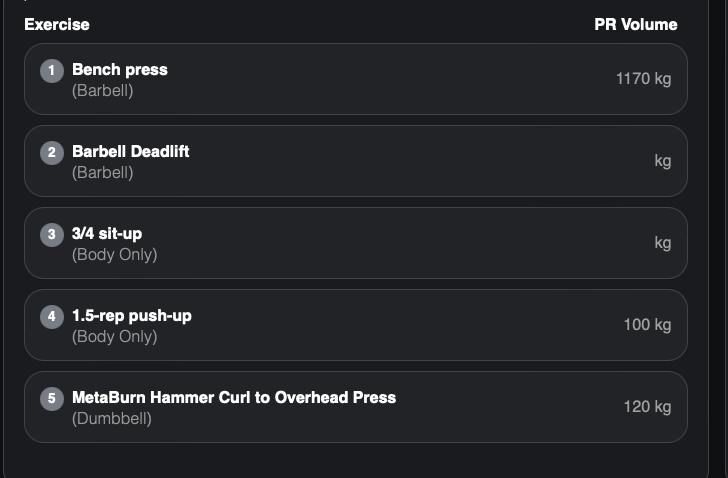This screenshot has height=478, width=728.
Task: Click the Exercise column header
Action: click(x=57, y=24)
